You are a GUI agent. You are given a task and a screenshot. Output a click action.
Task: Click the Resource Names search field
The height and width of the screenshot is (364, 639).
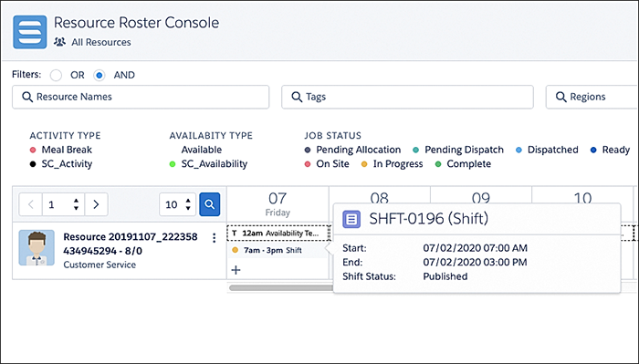141,97
